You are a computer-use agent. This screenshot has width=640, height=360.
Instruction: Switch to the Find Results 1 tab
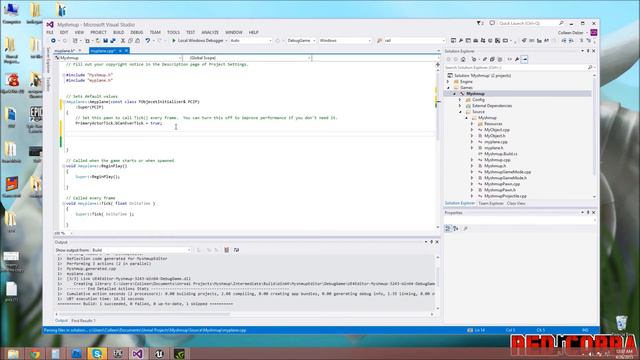click(83, 321)
